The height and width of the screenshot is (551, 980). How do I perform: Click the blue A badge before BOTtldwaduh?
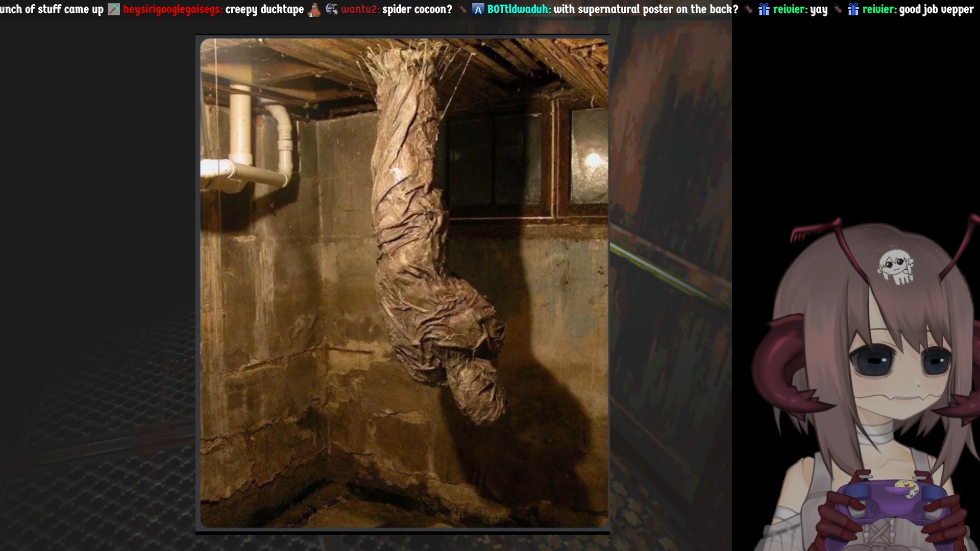[x=478, y=9]
